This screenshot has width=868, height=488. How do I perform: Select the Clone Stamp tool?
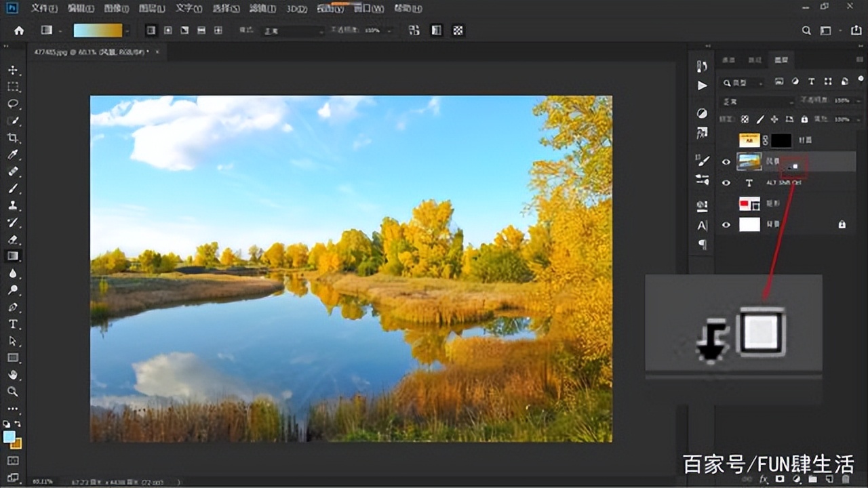pos(13,205)
